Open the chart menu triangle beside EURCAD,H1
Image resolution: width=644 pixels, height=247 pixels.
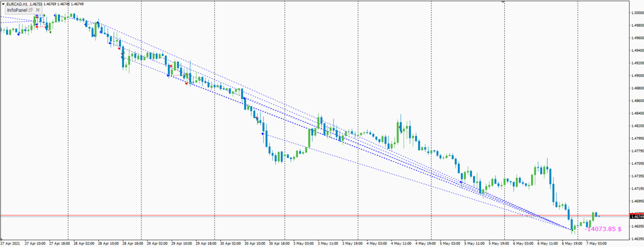click(3, 4)
